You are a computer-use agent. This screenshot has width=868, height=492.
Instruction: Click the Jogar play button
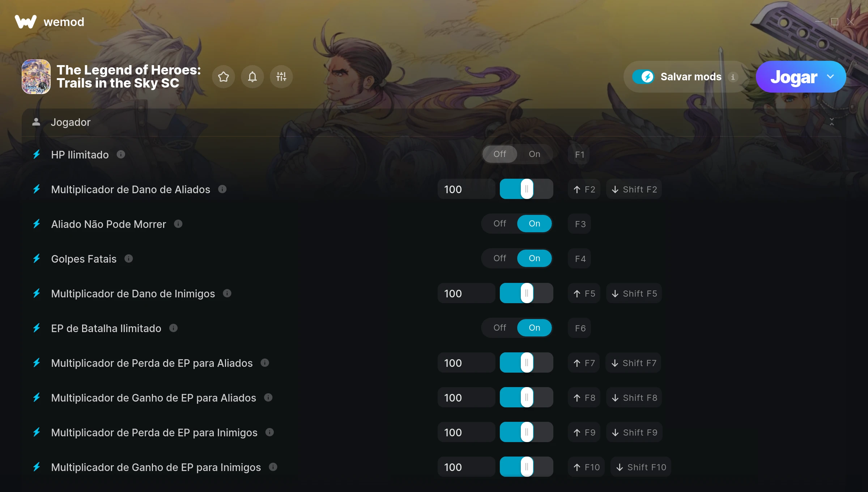coord(794,77)
